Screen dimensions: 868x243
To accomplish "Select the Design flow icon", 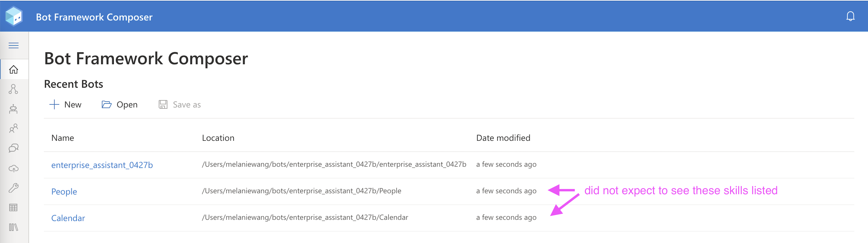I will pyautogui.click(x=14, y=89).
